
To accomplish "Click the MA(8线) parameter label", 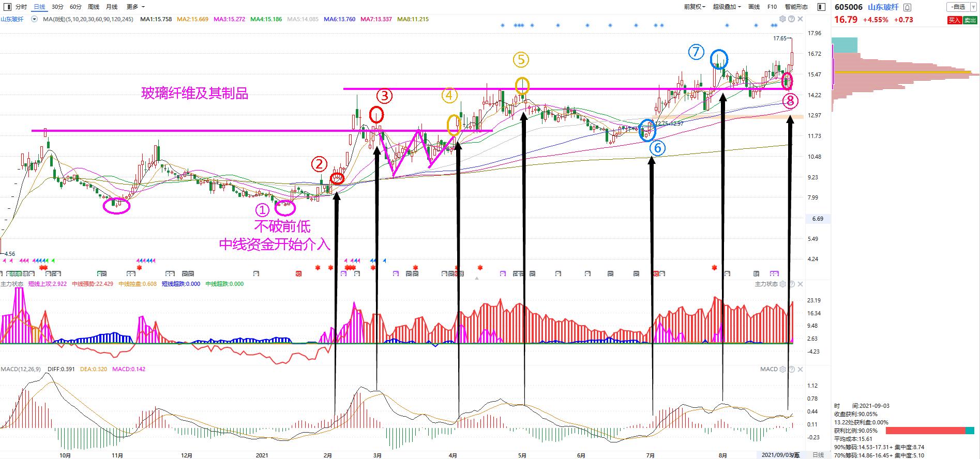I will [88, 19].
